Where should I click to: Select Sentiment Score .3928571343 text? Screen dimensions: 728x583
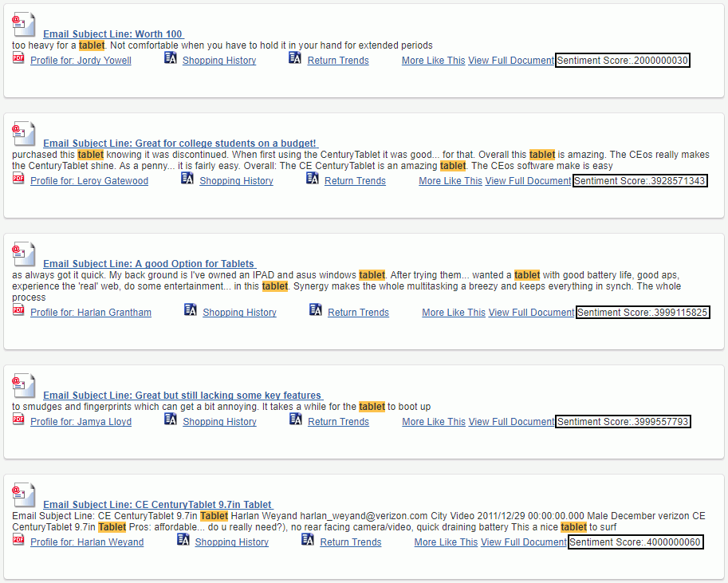click(x=640, y=181)
